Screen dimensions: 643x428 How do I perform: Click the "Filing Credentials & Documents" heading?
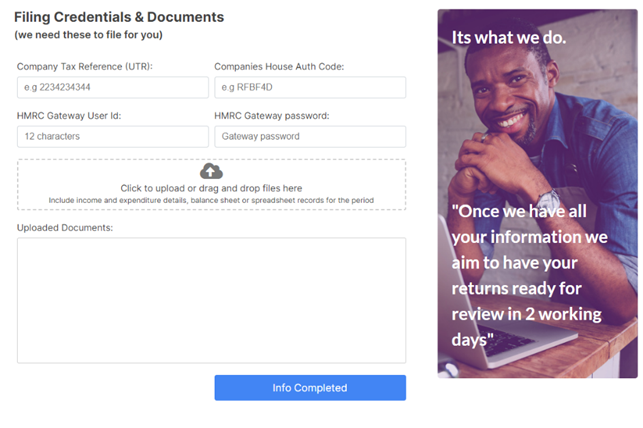[119, 17]
